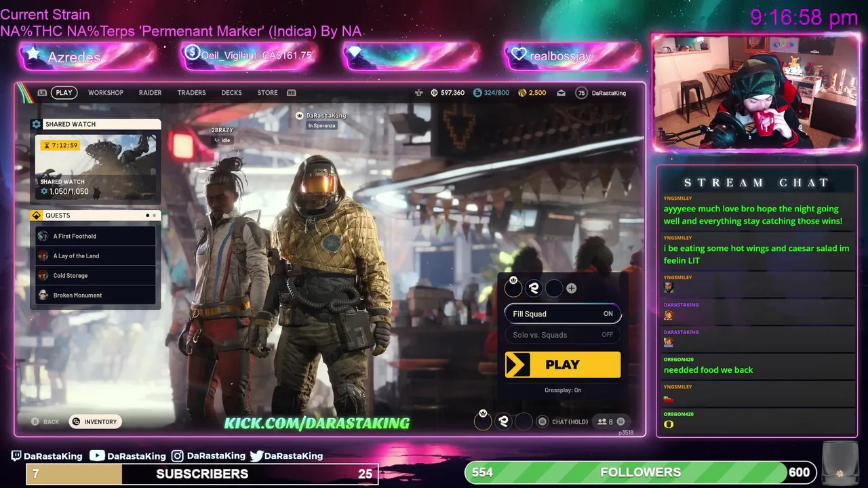
Task: Click the YouTube logo icon
Action: point(97,456)
